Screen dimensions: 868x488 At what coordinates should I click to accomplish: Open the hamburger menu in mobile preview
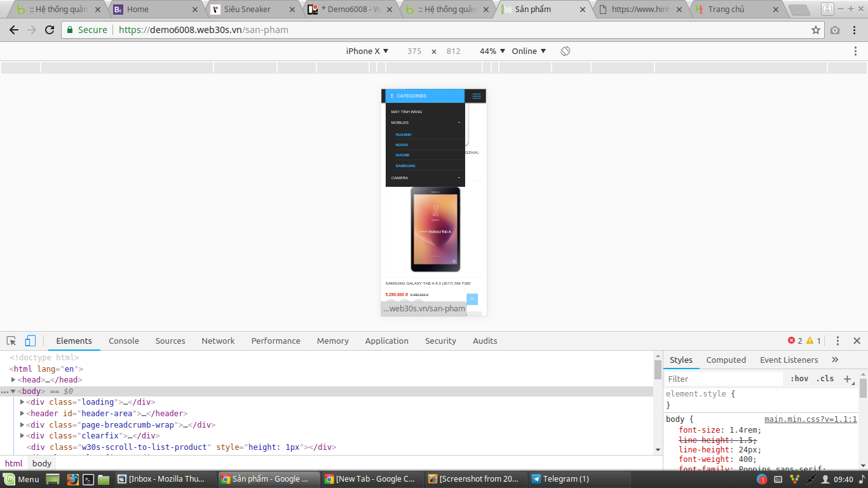[477, 96]
